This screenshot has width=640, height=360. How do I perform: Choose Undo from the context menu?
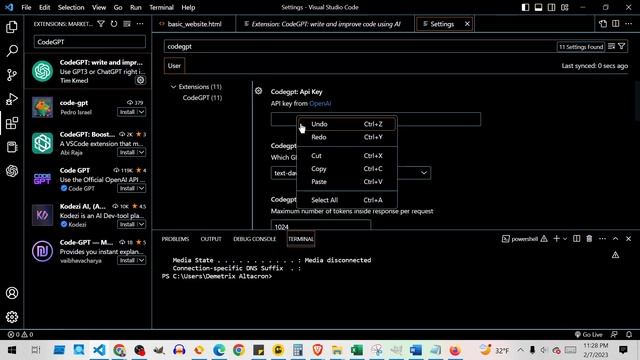point(347,124)
